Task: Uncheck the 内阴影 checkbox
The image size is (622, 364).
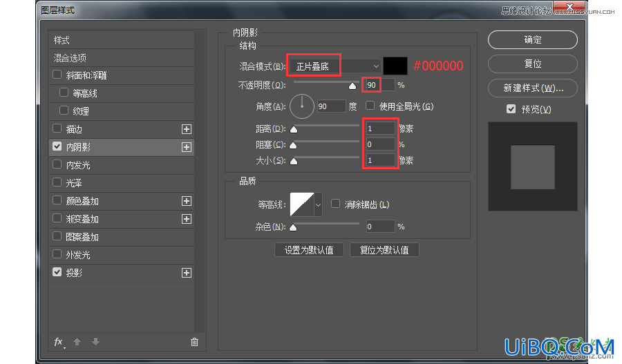Action: click(x=57, y=146)
